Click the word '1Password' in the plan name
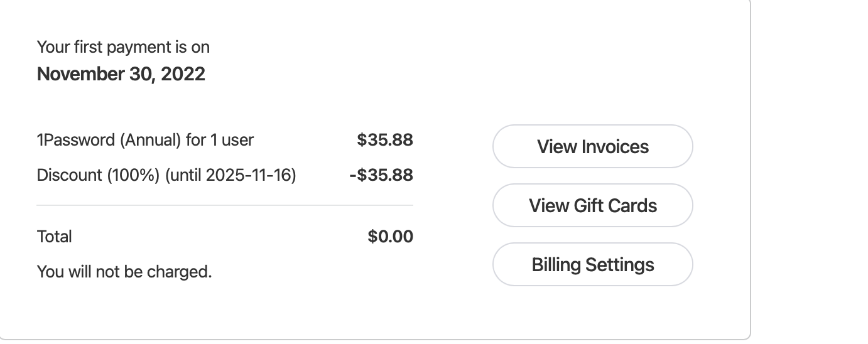Image resolution: width=868 pixels, height=344 pixels. click(x=76, y=139)
